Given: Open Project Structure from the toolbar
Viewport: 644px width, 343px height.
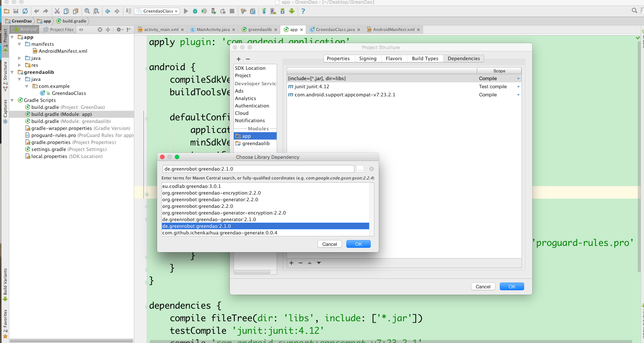Looking at the screenshot, I should click(x=253, y=11).
